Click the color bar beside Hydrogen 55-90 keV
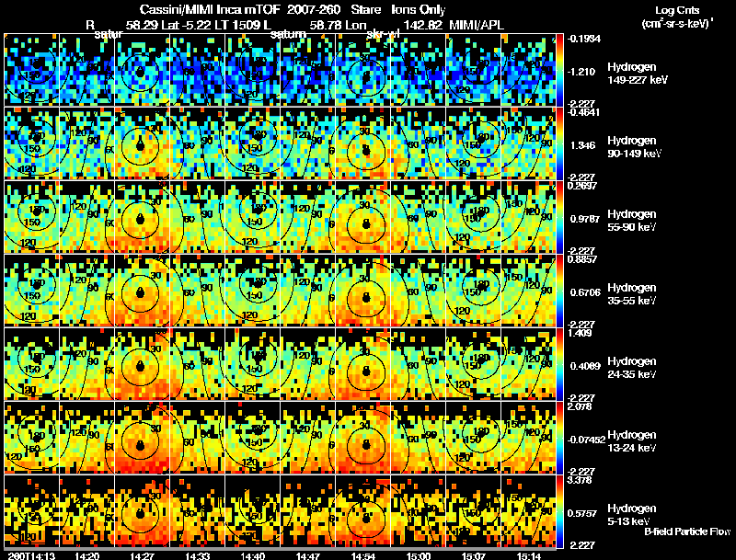 (559, 217)
